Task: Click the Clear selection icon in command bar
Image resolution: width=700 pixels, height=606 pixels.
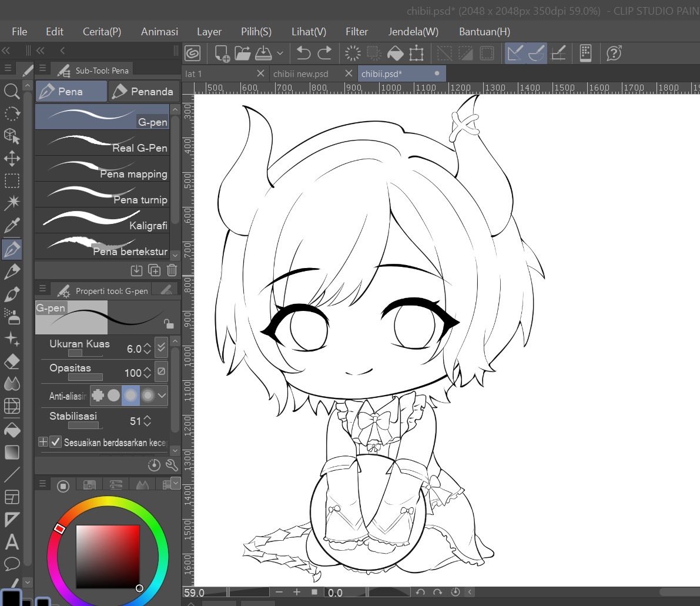Action: [353, 53]
